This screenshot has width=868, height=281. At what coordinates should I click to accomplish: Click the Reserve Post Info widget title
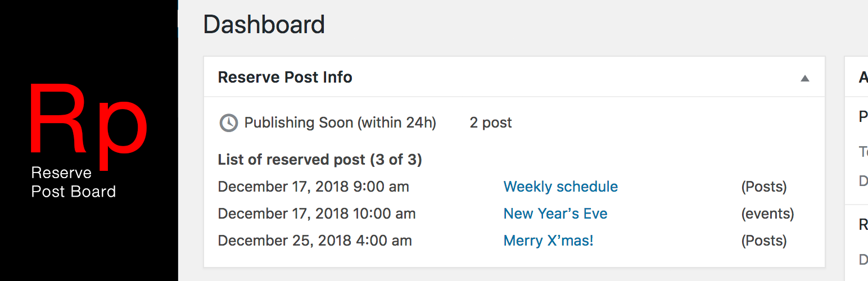285,77
